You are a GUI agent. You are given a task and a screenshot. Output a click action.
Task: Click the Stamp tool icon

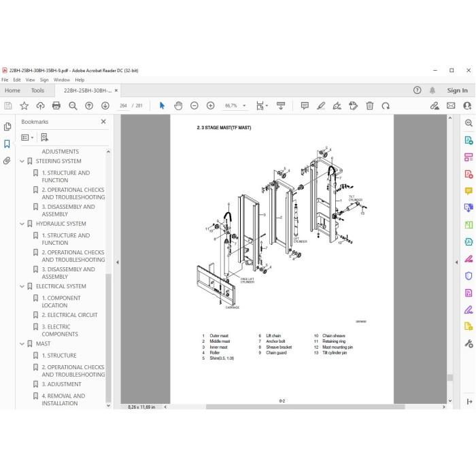tap(354, 105)
